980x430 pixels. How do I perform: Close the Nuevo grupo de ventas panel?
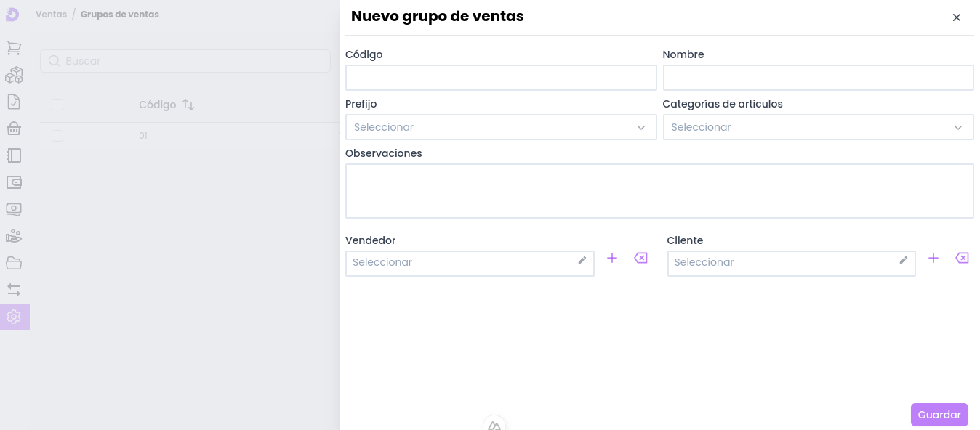(957, 17)
